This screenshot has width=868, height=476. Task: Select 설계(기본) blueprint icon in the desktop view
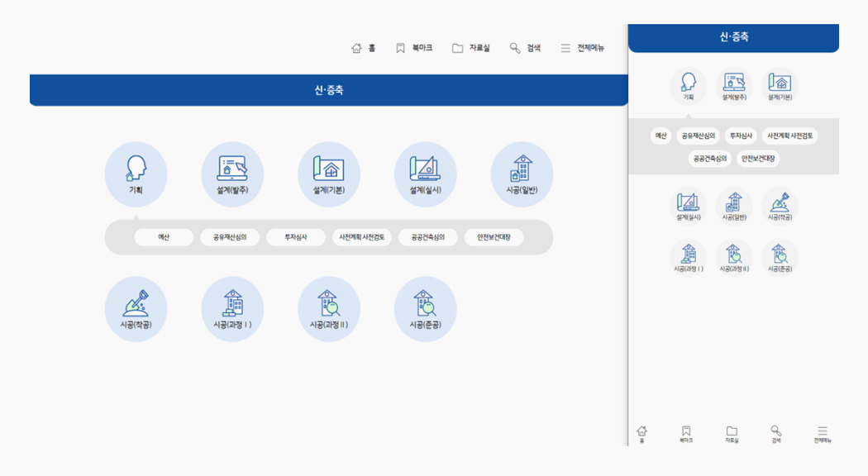coord(329,173)
